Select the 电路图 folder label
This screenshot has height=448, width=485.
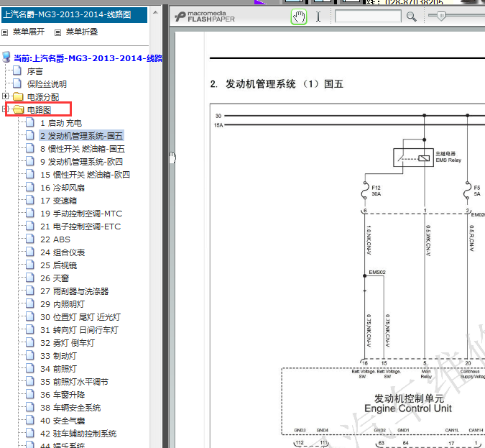[x=39, y=110]
